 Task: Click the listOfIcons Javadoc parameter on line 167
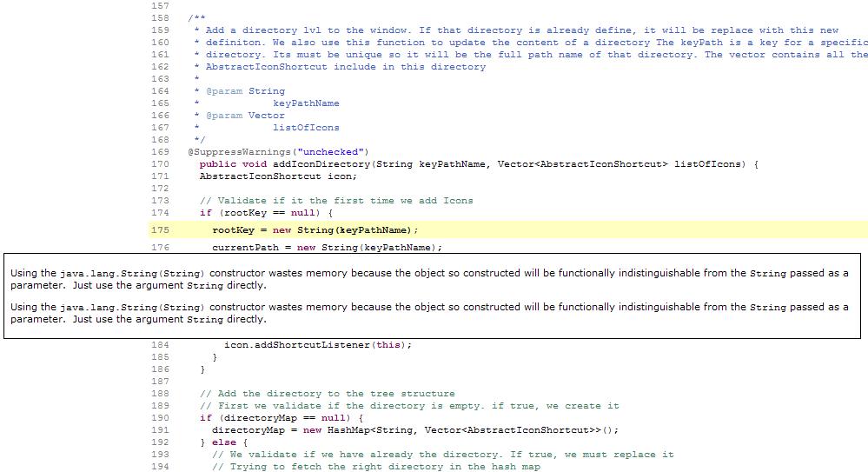coord(306,128)
